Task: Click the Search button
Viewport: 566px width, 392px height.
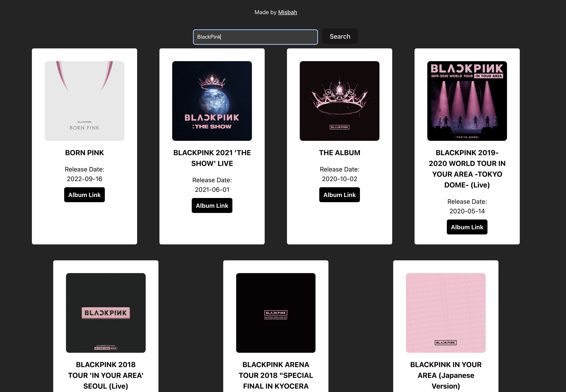Action: tap(340, 37)
